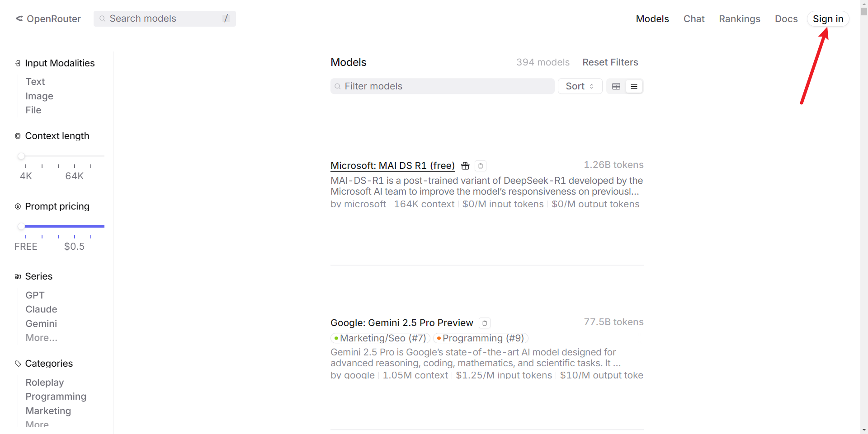Image resolution: width=868 pixels, height=434 pixels.
Task: Filter by Gemini series
Action: click(41, 324)
